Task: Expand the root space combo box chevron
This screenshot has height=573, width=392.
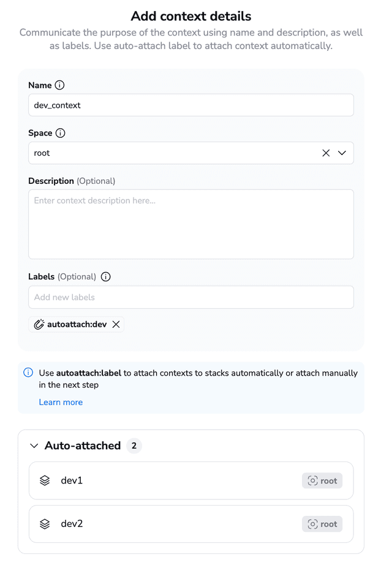Action: point(342,153)
